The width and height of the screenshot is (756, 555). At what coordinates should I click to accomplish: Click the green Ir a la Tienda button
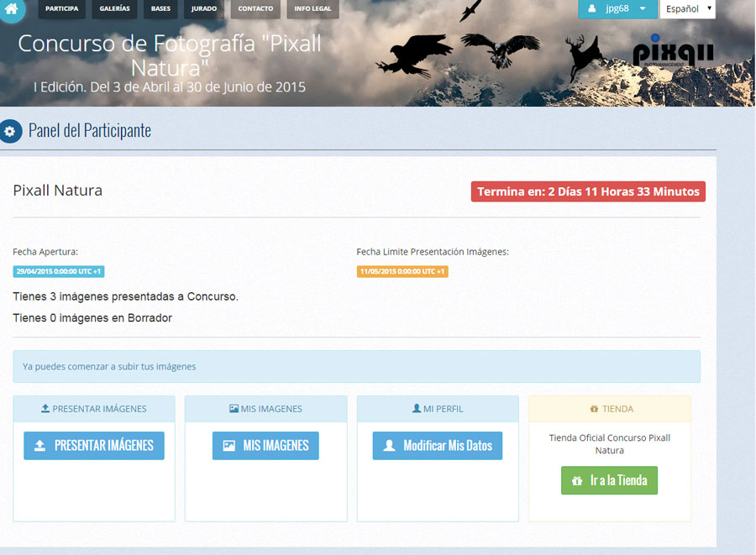tap(610, 480)
